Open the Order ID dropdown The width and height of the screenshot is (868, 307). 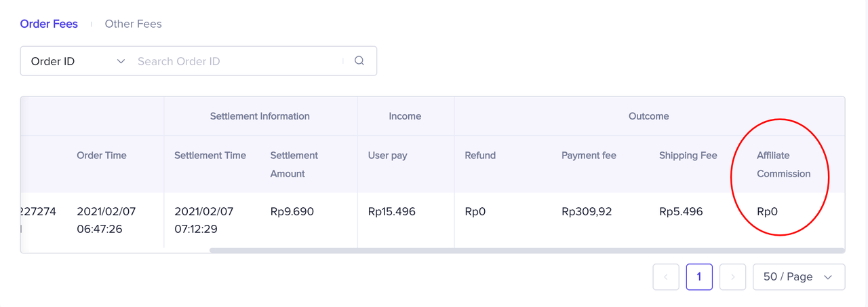pos(75,61)
